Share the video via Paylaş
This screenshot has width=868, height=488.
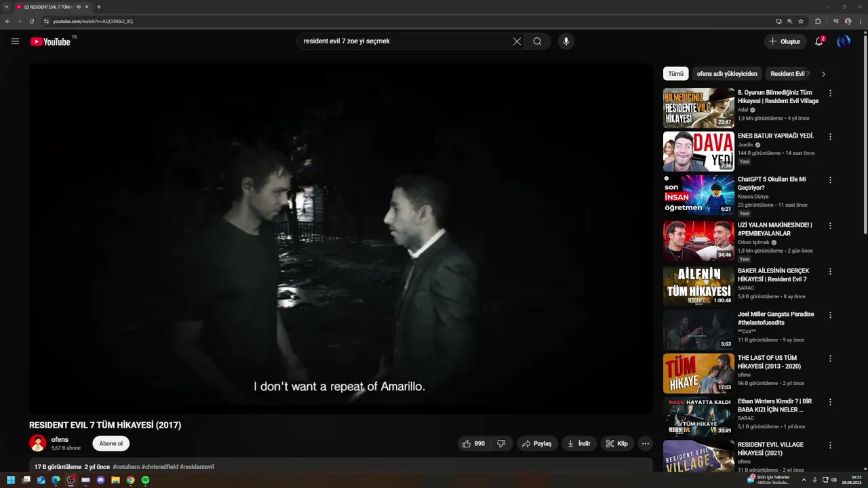tap(537, 443)
